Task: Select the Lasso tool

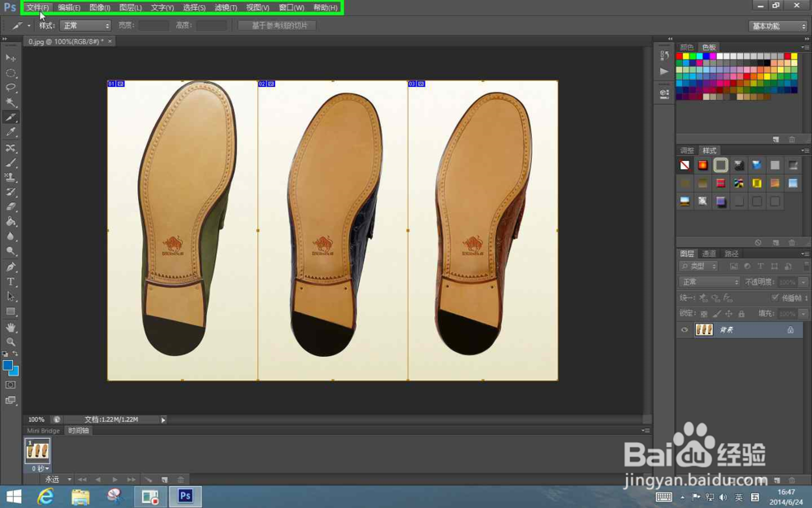Action: pyautogui.click(x=11, y=87)
